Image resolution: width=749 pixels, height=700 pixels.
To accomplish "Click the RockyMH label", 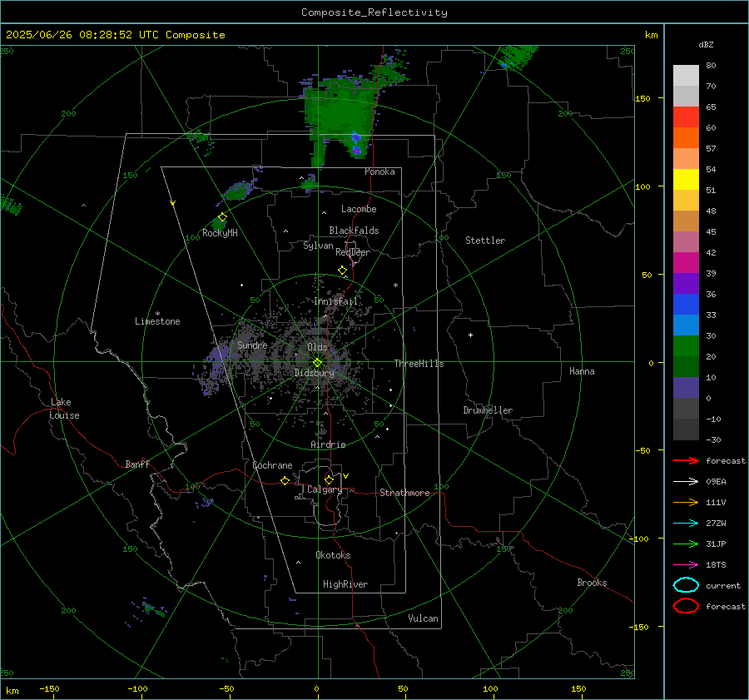I will 220,233.
